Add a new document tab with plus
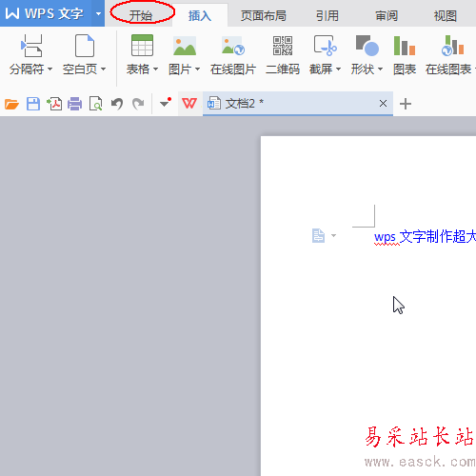 point(406,104)
